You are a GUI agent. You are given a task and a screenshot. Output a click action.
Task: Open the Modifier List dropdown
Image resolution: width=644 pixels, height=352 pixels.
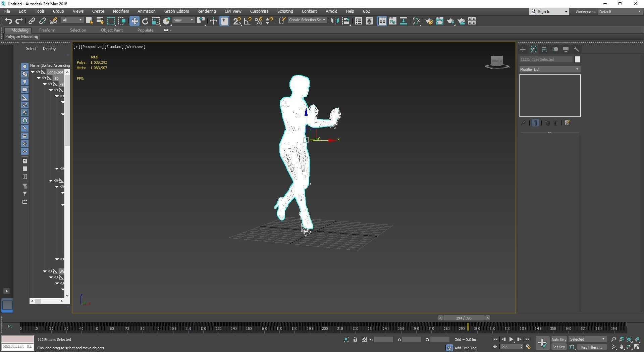click(550, 69)
